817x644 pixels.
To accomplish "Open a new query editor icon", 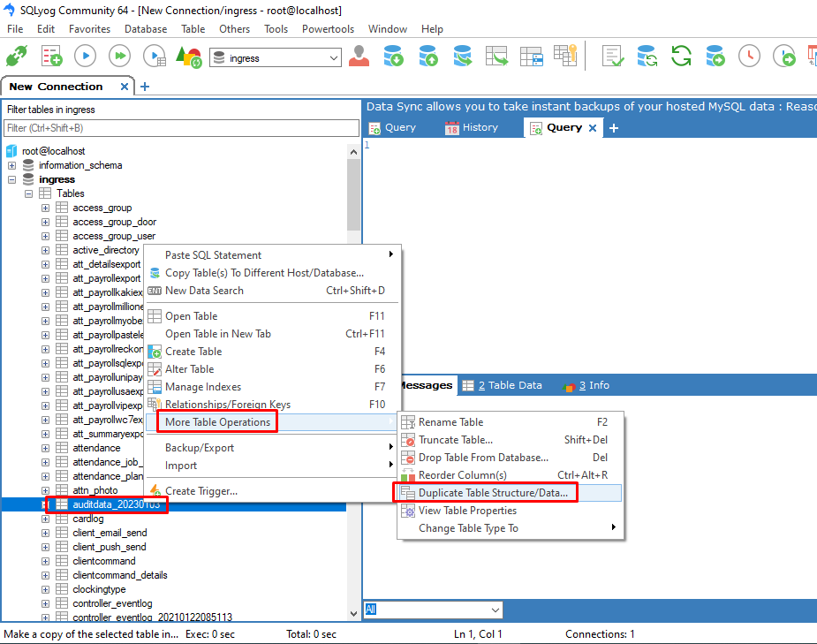I will coord(51,56).
